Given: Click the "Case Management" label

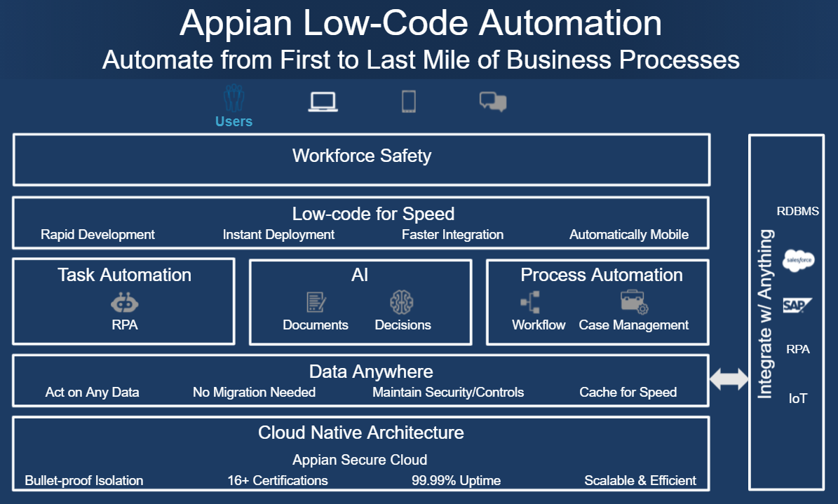Looking at the screenshot, I should pyautogui.click(x=634, y=325).
